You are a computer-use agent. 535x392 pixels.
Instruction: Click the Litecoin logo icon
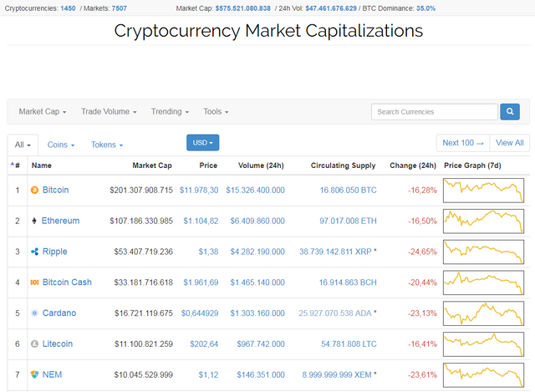click(x=34, y=344)
